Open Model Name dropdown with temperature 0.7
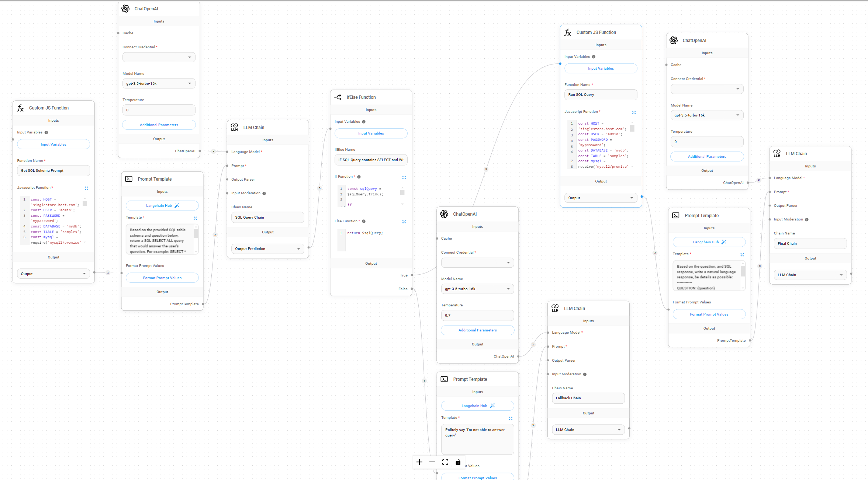This screenshot has width=868, height=480. [477, 289]
